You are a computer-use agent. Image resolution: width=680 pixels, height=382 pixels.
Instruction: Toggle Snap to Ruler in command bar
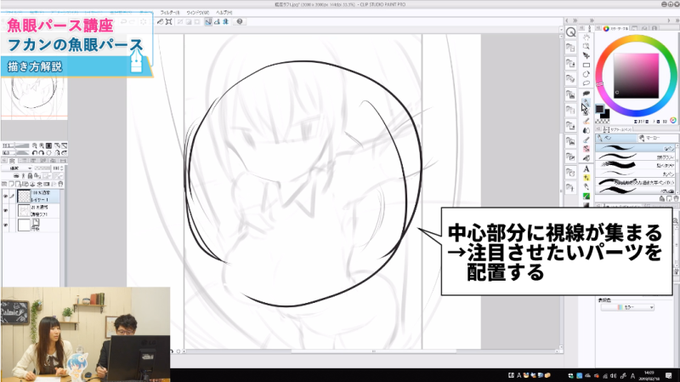(x=208, y=22)
